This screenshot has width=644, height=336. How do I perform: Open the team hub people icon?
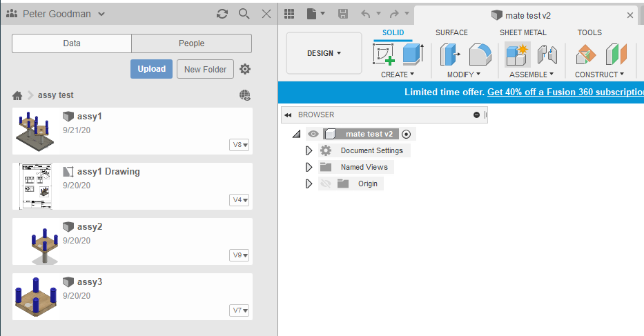pos(12,14)
